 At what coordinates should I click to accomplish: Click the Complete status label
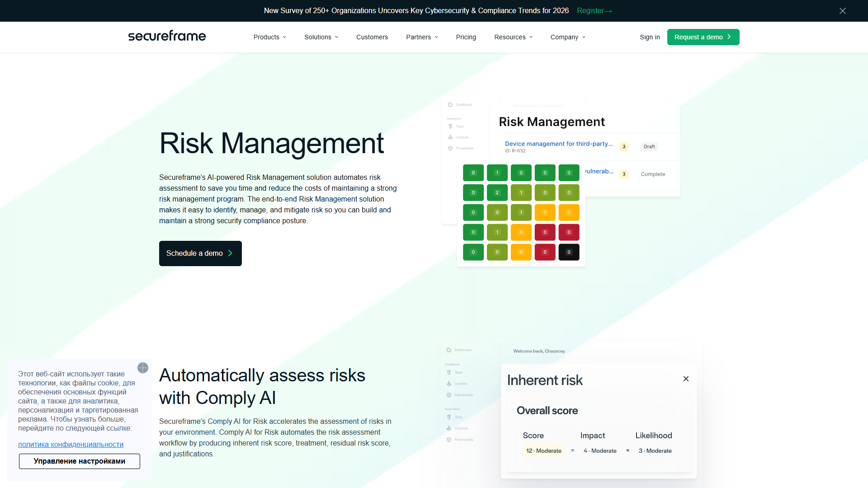pos(653,174)
